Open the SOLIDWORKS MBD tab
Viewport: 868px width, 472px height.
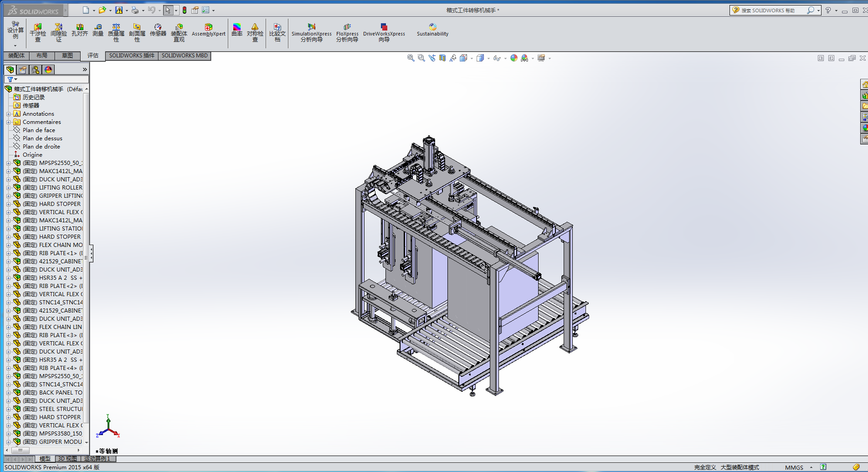[x=185, y=56]
